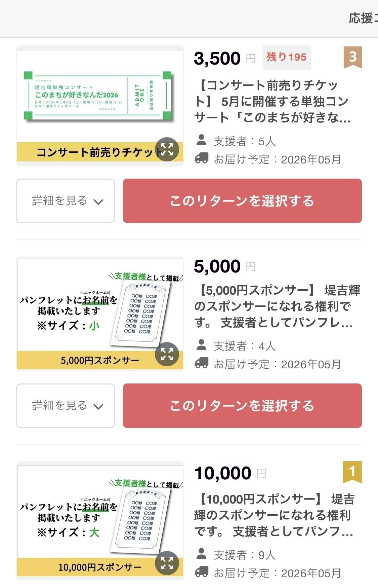Enlarge the concert ticket image with expand icon

(167, 149)
